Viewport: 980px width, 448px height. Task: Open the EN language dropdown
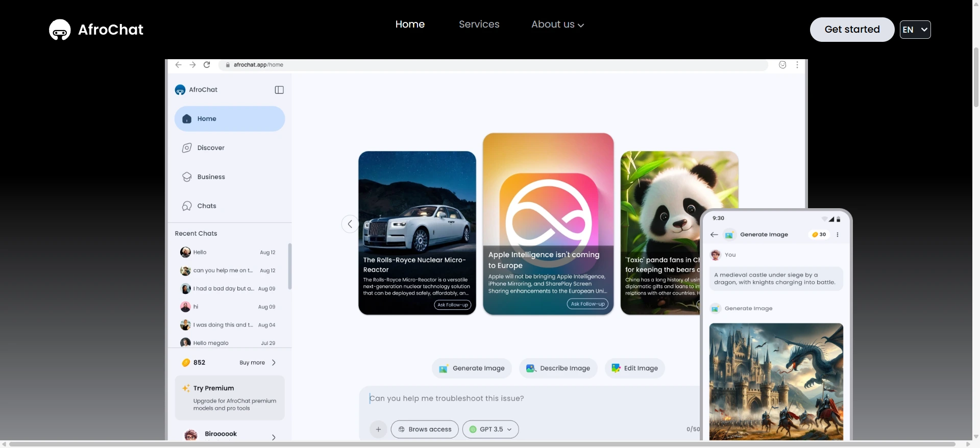(915, 30)
